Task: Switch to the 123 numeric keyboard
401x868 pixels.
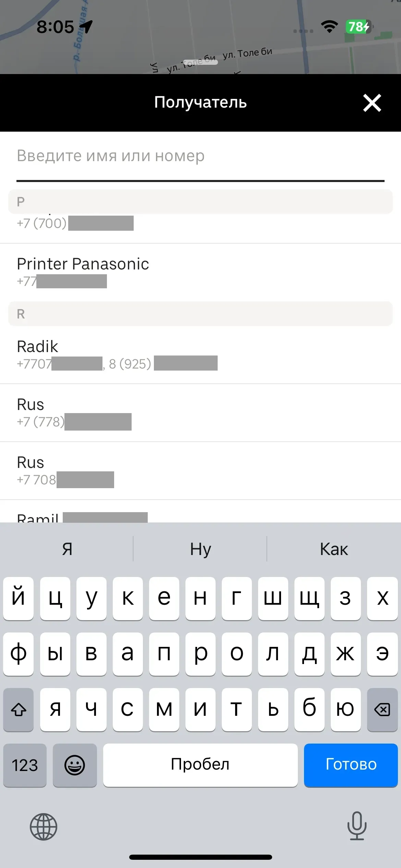Action: [x=25, y=765]
